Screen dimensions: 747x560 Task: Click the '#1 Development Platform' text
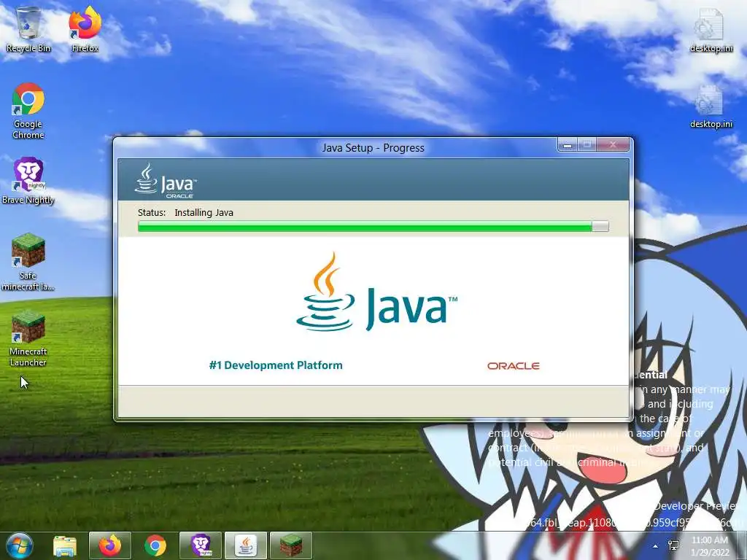pos(276,365)
